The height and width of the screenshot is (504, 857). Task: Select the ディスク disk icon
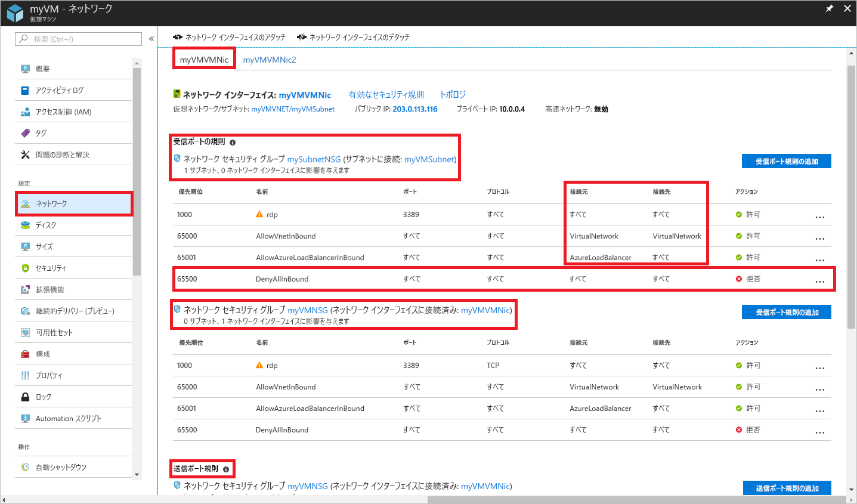click(25, 225)
